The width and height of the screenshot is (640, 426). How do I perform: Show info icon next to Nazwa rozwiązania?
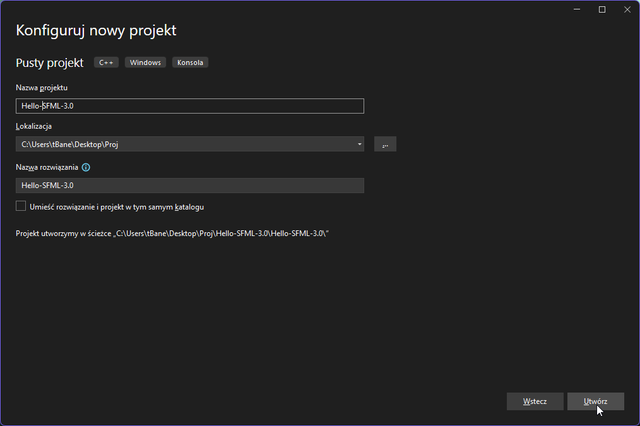[86, 167]
